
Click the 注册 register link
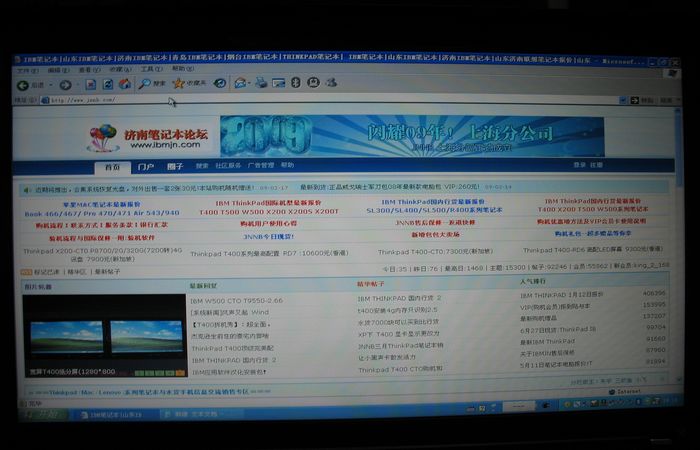[x=596, y=165]
